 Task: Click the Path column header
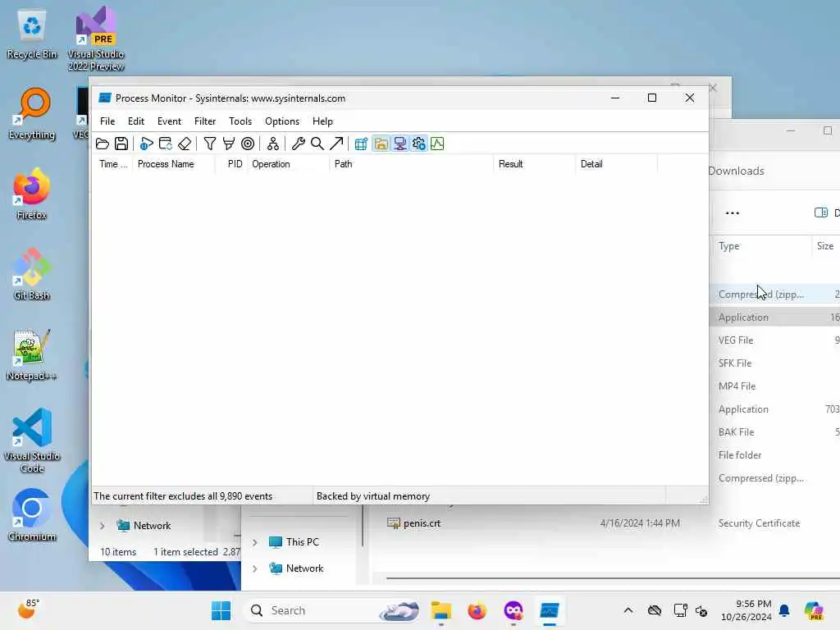click(412, 164)
